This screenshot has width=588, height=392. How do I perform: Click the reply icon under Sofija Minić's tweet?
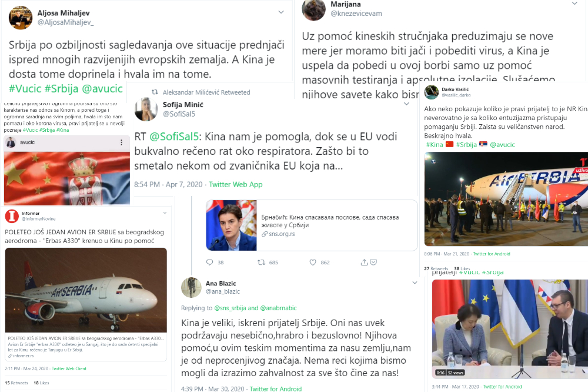pos(210,262)
